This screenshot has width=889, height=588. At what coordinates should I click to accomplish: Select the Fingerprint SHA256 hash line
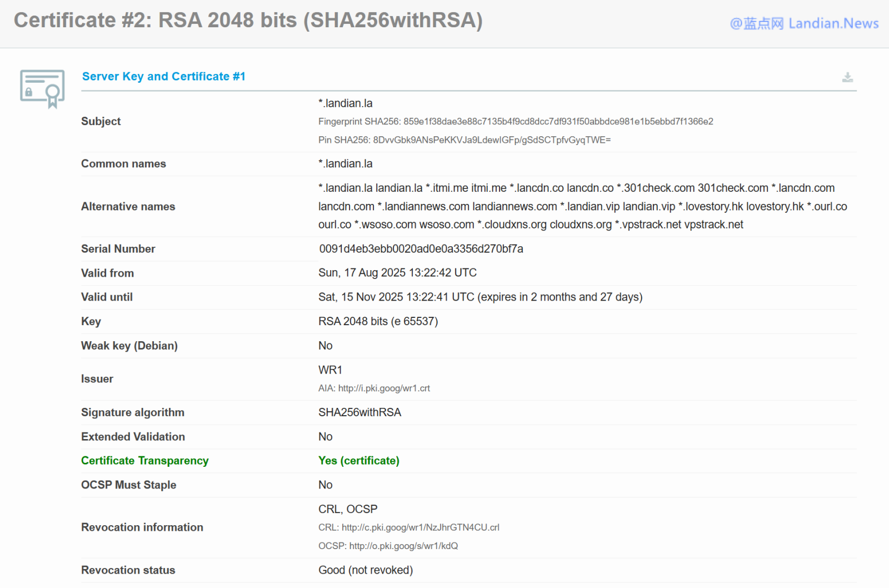pos(515,122)
